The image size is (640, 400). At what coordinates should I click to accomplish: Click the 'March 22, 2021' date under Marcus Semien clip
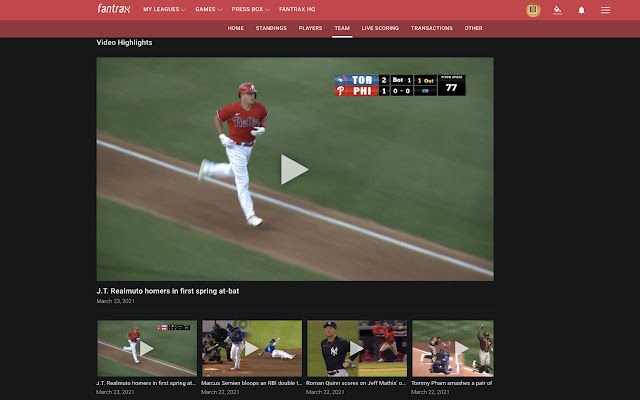(220, 392)
